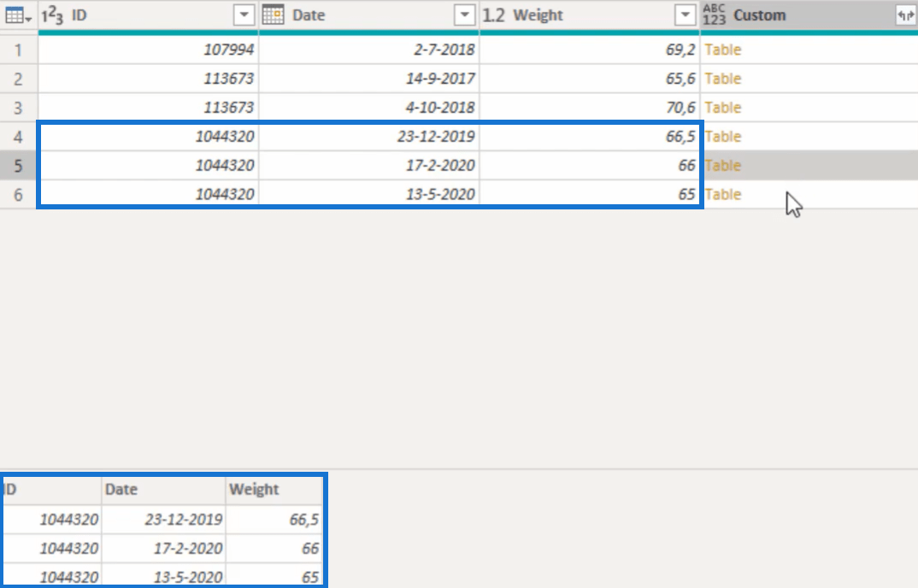
Task: Click Date cell 17-2-2020 in main grid
Action: [x=369, y=166]
